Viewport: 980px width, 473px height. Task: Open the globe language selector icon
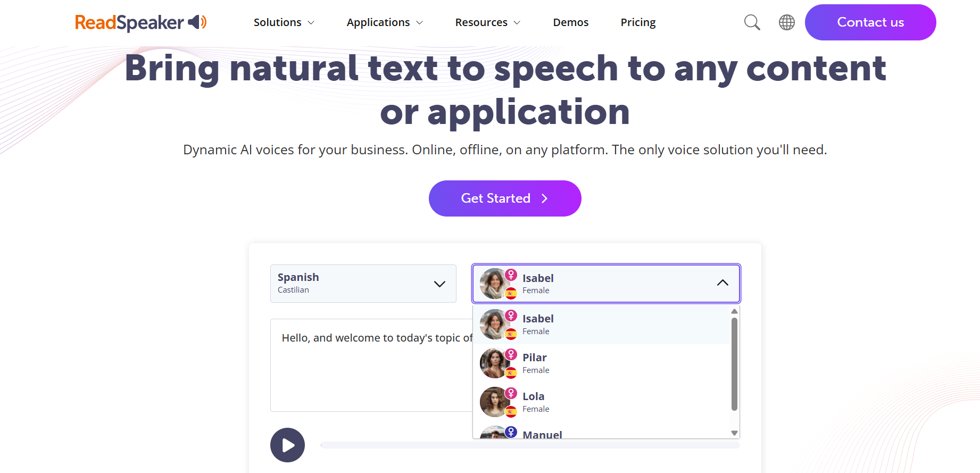786,22
